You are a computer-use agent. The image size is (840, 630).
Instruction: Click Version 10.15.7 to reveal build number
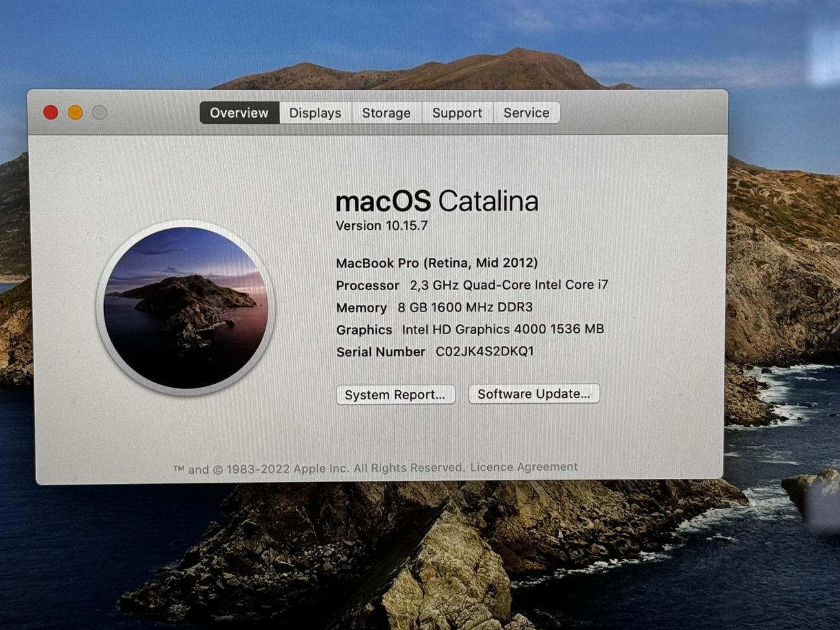381,226
